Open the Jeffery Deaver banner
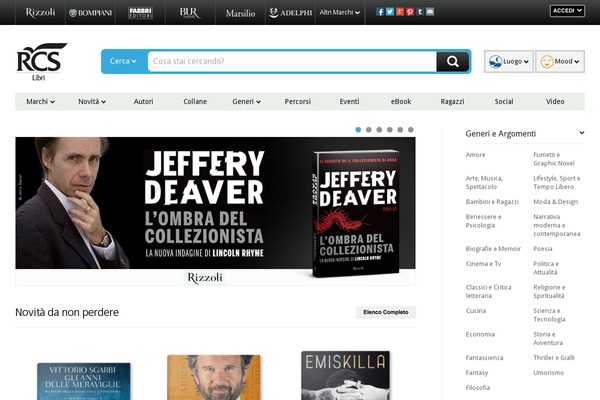This screenshot has width=600, height=400. pos(215,211)
